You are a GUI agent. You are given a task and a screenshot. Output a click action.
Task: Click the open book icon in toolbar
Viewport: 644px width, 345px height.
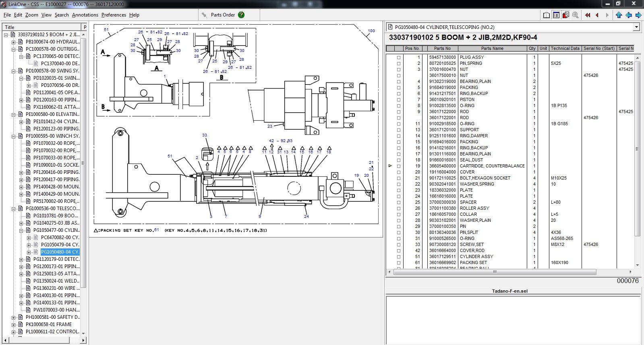(546, 15)
